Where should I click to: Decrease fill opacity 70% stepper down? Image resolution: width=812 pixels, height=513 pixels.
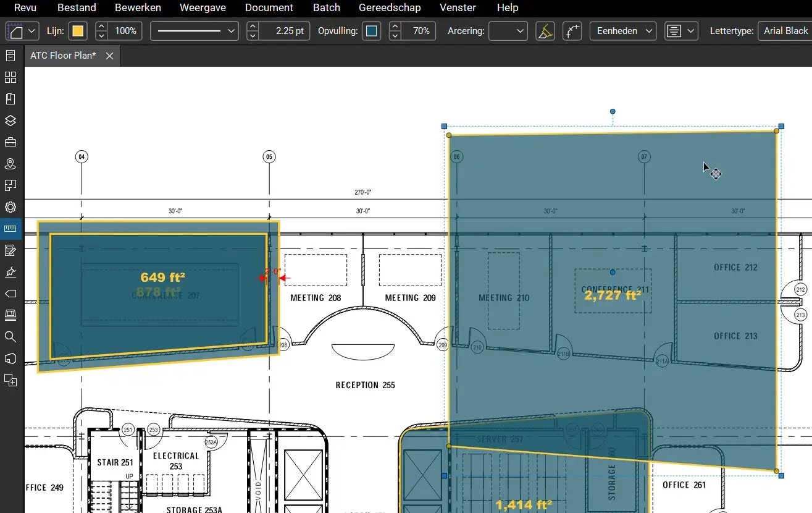tap(395, 35)
